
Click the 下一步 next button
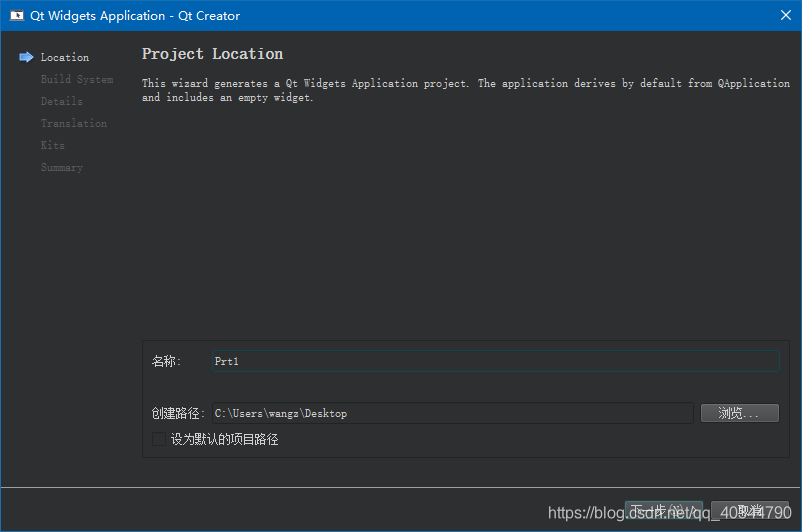(x=663, y=511)
